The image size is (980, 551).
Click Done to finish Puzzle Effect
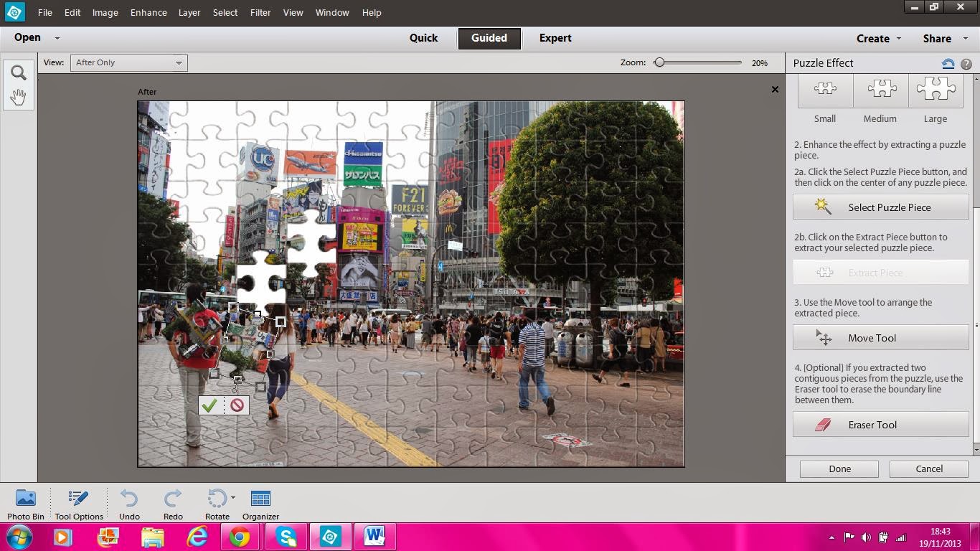tap(839, 468)
